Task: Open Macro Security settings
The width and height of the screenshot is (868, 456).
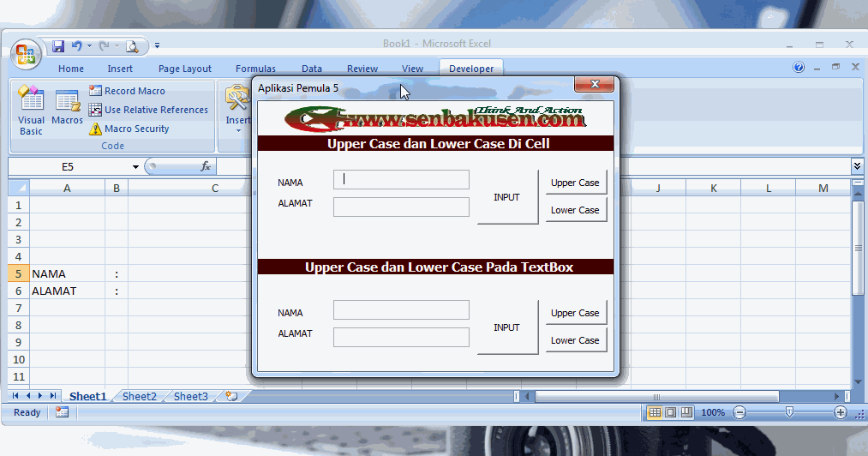Action: click(129, 129)
